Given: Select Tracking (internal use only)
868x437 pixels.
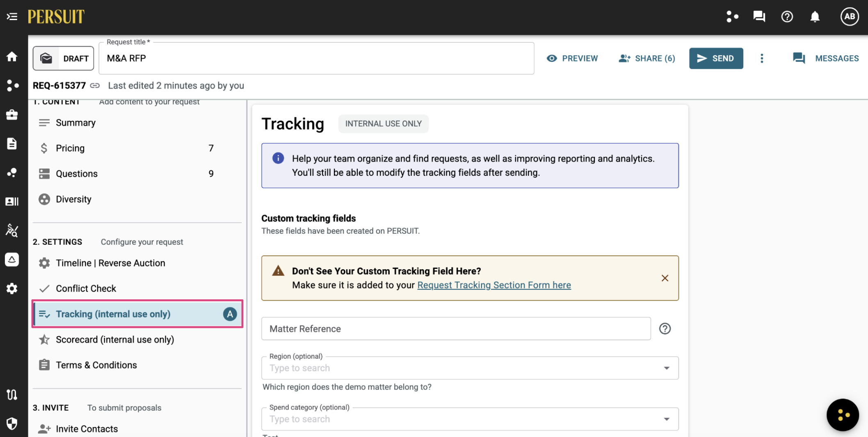Looking at the screenshot, I should (137, 314).
